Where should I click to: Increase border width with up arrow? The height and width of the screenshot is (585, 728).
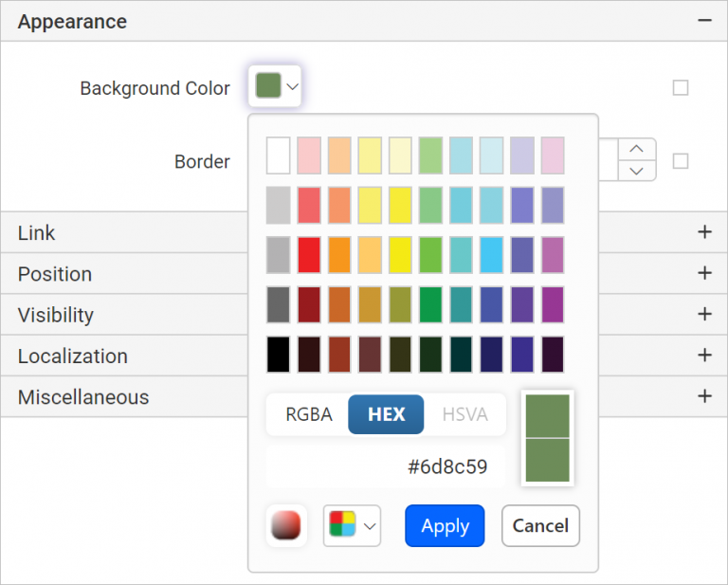pyautogui.click(x=637, y=149)
